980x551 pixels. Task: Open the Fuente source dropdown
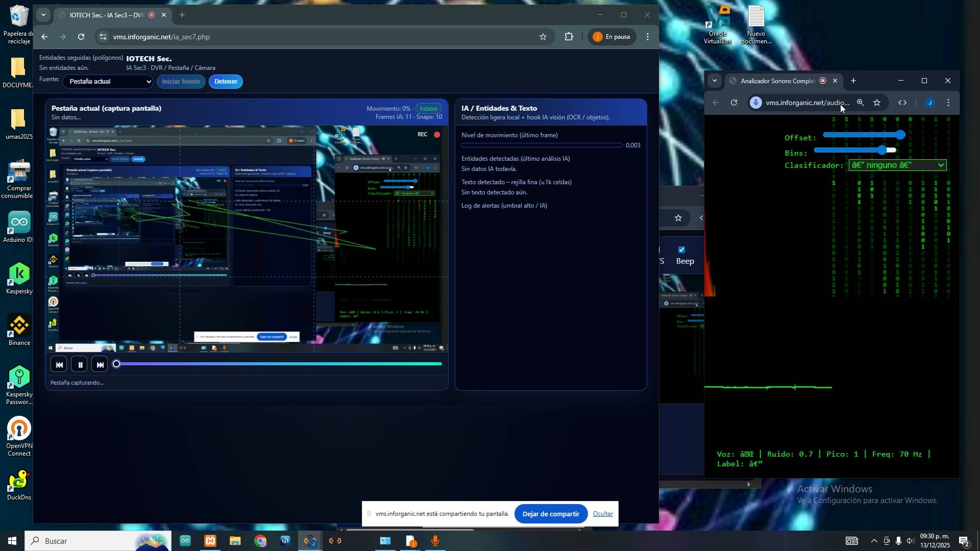pos(108,82)
